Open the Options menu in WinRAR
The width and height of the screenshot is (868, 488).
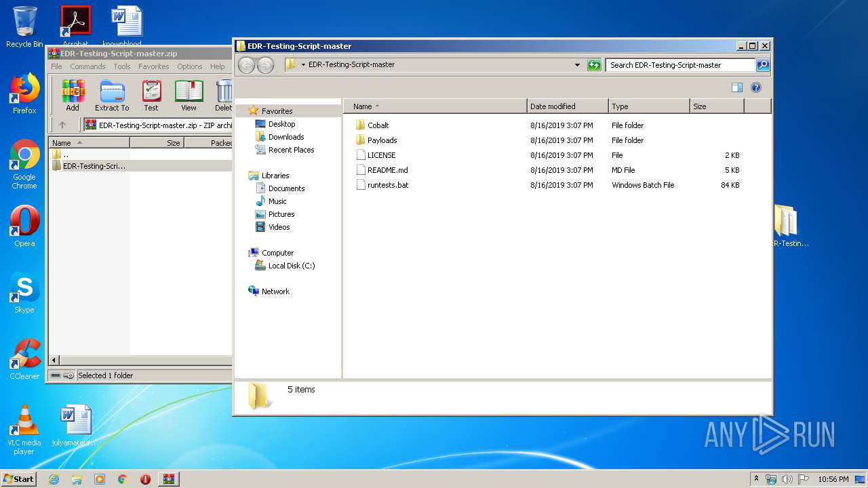point(189,66)
